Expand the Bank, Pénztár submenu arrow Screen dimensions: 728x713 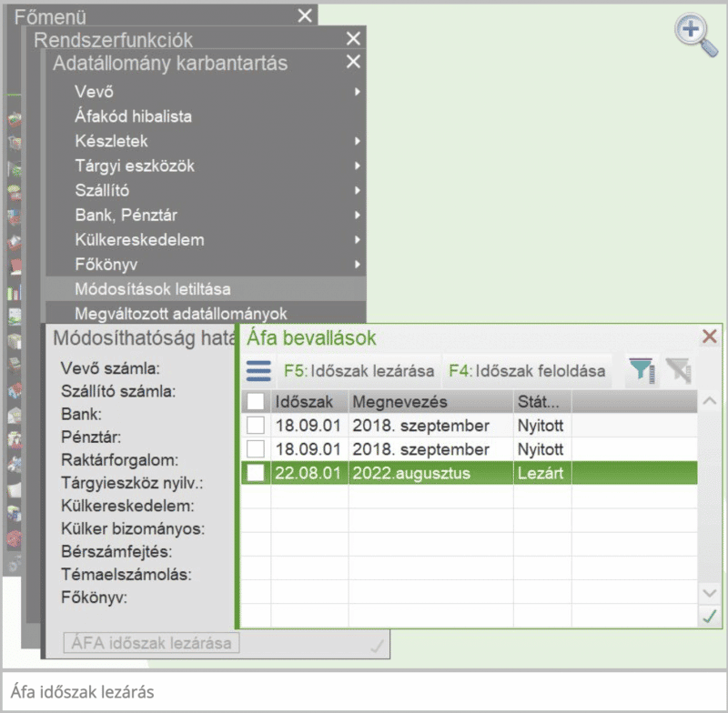tap(357, 215)
